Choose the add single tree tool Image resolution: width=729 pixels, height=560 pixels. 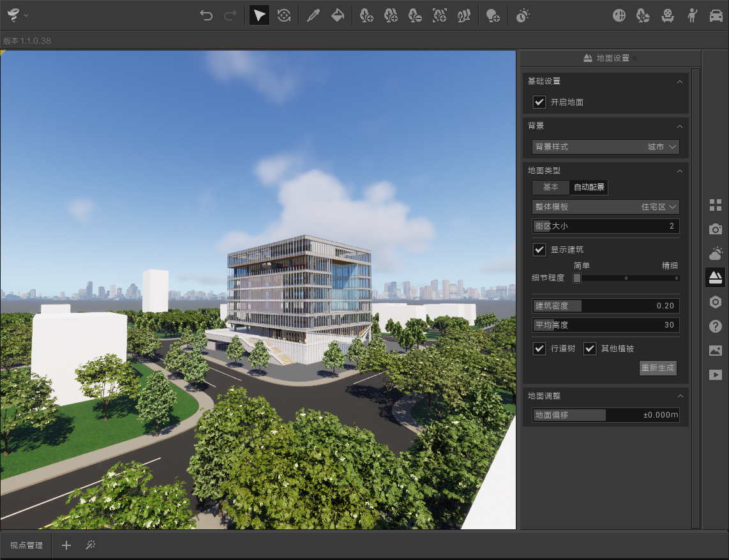[x=366, y=15]
